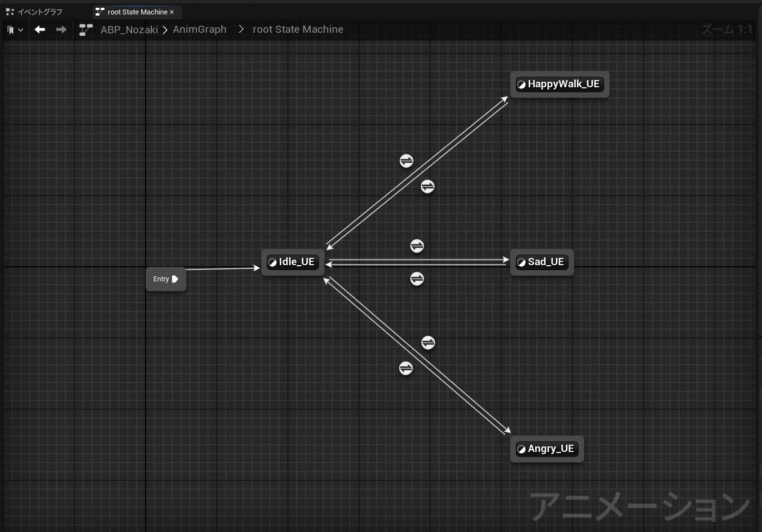Screen dimensions: 762x532
Task: Close the root State Machine tab
Action: (172, 12)
